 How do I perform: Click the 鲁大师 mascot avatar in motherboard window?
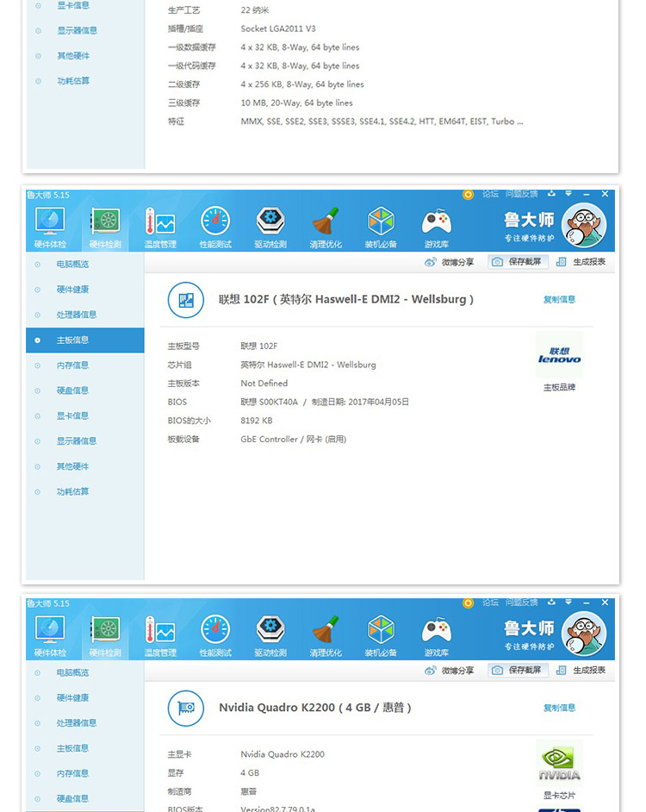(584, 225)
